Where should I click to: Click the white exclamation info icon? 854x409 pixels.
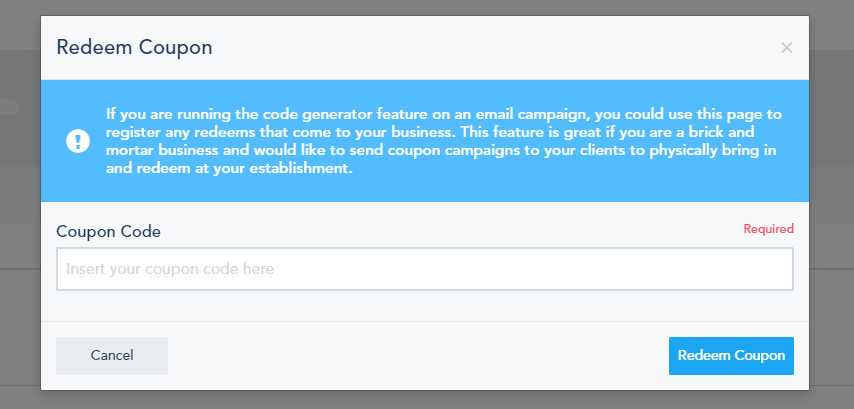[78, 141]
